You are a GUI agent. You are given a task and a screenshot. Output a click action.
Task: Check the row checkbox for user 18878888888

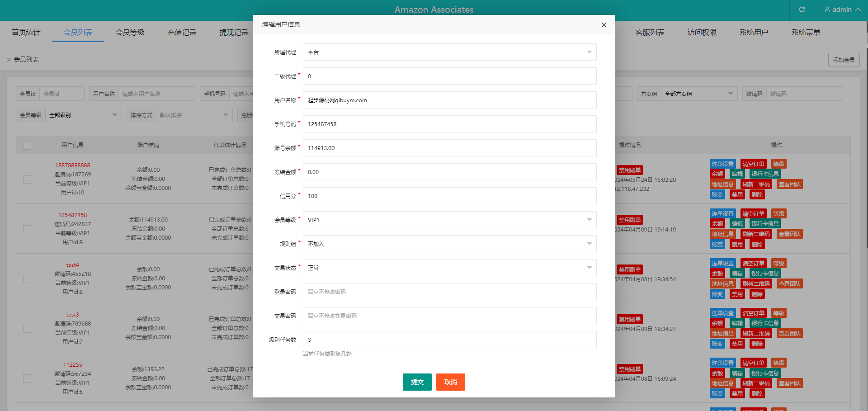point(27,180)
